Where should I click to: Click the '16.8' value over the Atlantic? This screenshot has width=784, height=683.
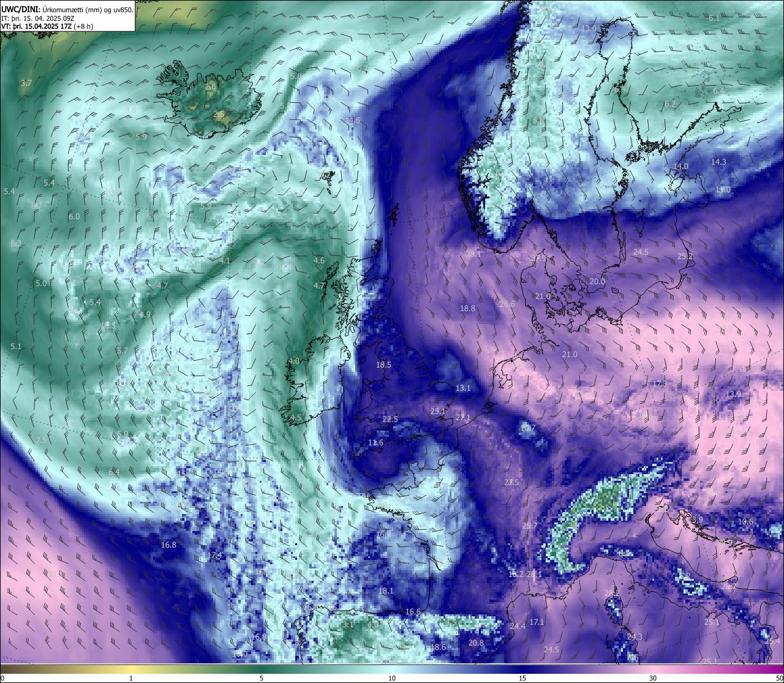168,545
